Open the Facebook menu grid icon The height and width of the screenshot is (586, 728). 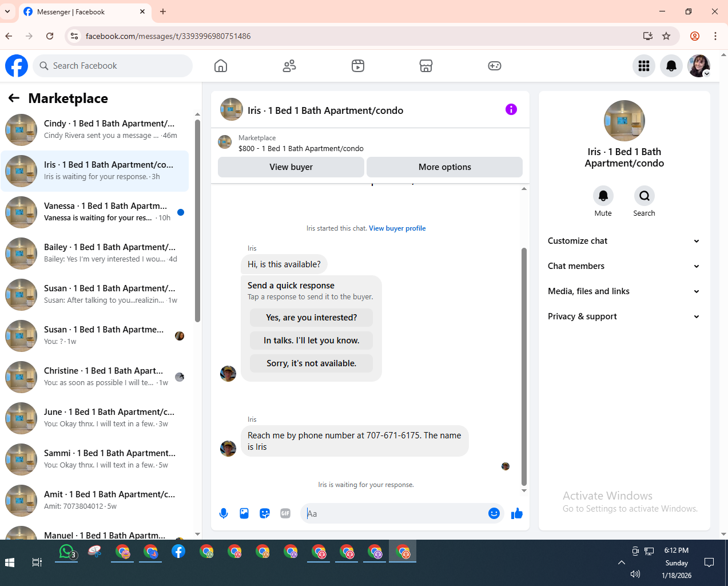pos(644,66)
